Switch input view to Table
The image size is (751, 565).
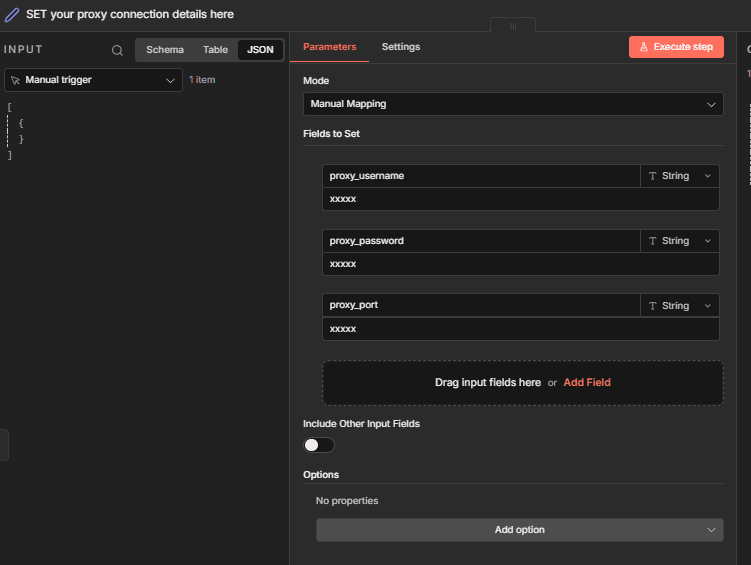click(215, 50)
